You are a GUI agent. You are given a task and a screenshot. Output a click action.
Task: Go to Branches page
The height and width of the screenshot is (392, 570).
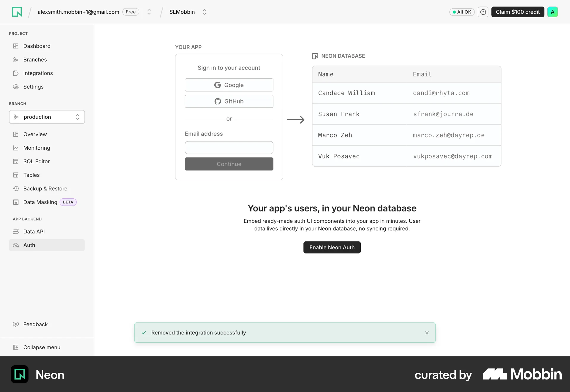pyautogui.click(x=47, y=60)
